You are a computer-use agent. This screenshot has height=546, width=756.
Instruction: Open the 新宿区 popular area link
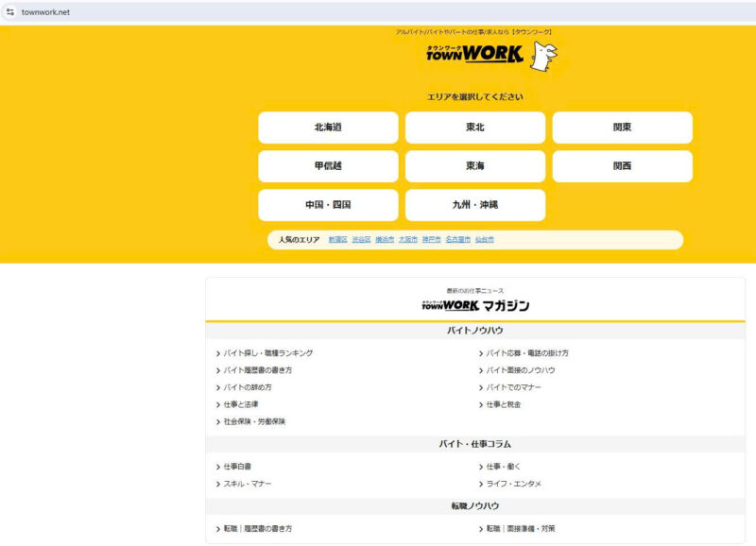click(x=338, y=240)
